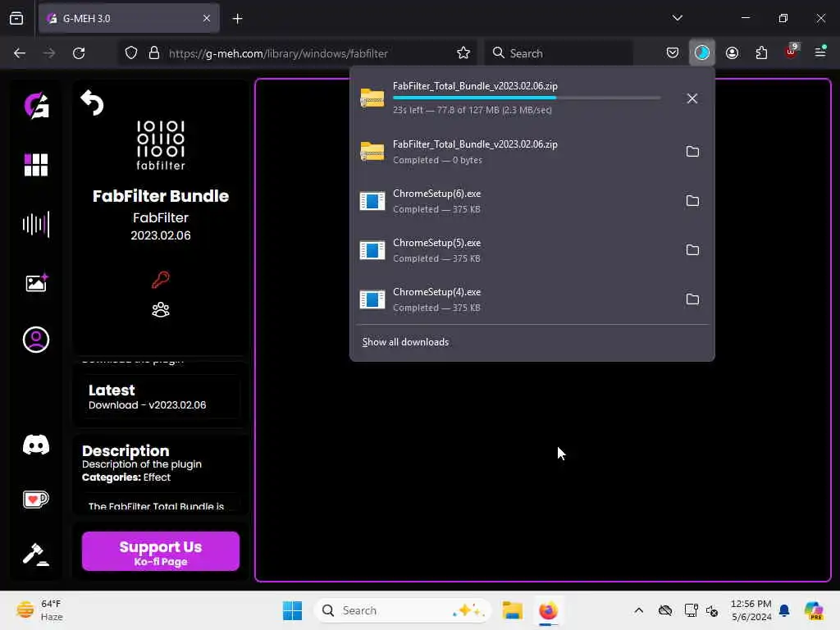Open the audio waveform icon in sidebar
Image resolution: width=840 pixels, height=630 pixels.
click(36, 224)
